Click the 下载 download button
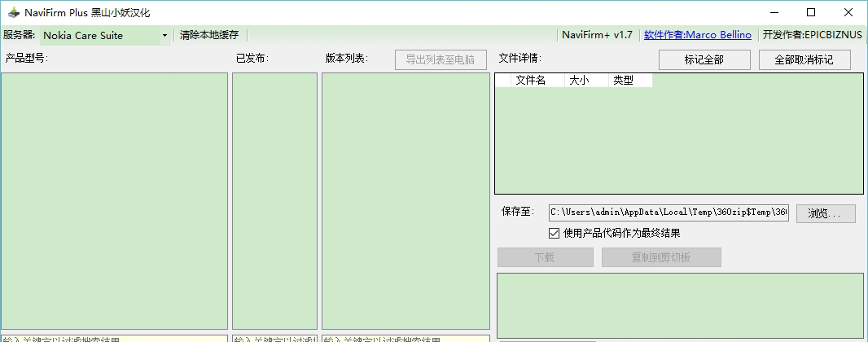868x355 pixels. pyautogui.click(x=546, y=257)
